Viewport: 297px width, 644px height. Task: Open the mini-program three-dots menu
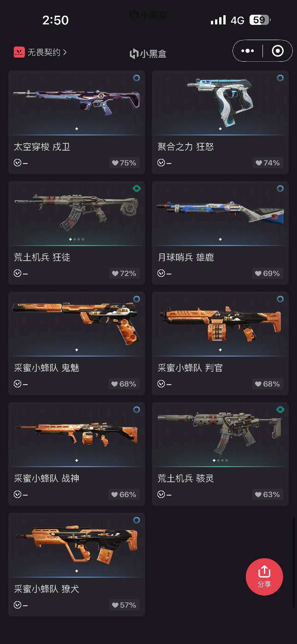(248, 51)
